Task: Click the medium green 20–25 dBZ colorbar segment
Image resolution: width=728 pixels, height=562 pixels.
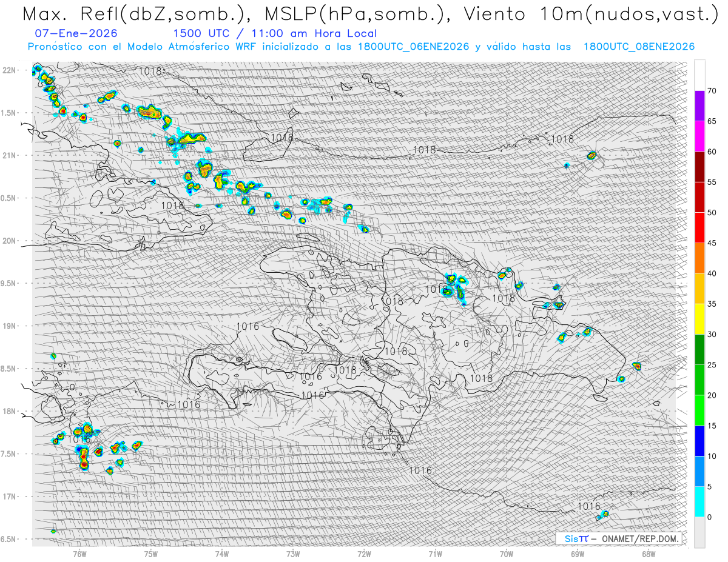Action: (x=699, y=380)
